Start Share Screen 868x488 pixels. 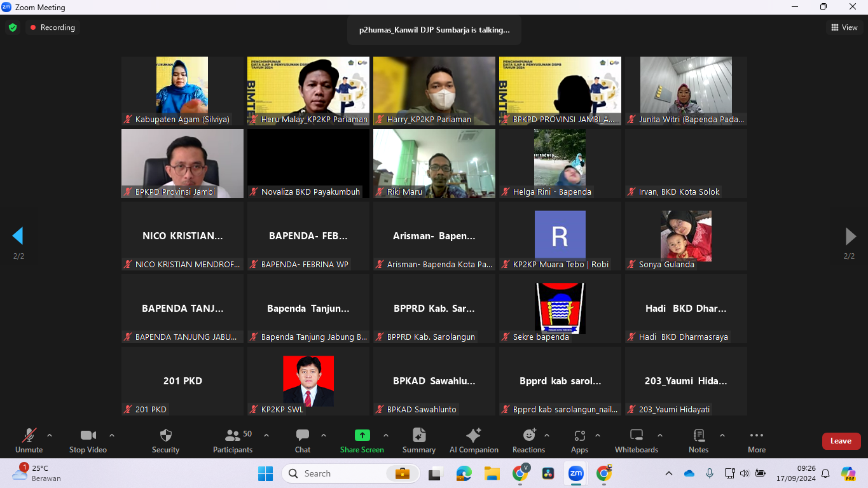click(362, 440)
